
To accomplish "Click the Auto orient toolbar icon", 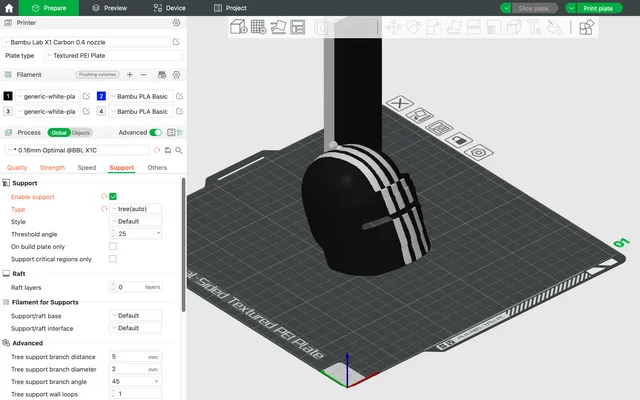I will tap(278, 27).
